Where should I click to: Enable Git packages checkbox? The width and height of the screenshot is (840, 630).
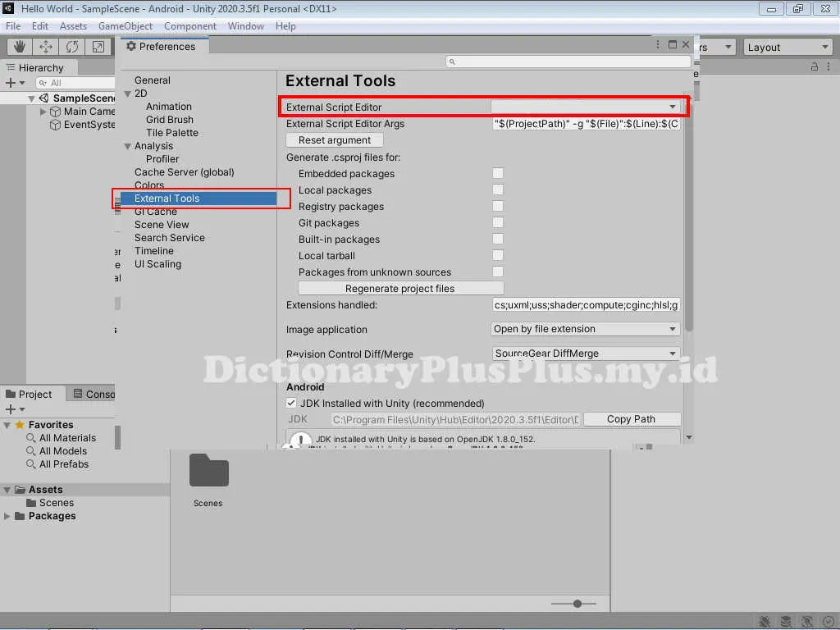click(x=498, y=222)
